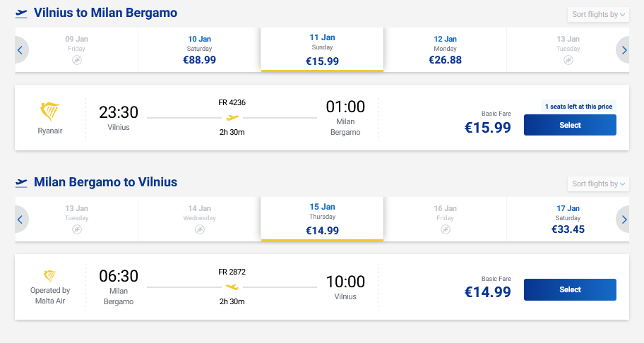Show earlier outbound dates with left arrow
The width and height of the screenshot is (644, 343).
coord(20,50)
